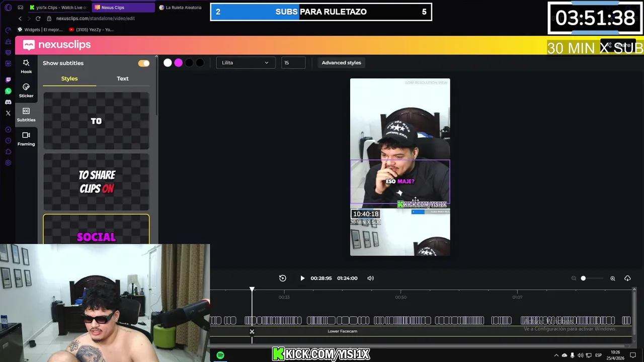Open browser sidebar history clock icon
The image size is (644, 362).
pyautogui.click(x=8, y=141)
